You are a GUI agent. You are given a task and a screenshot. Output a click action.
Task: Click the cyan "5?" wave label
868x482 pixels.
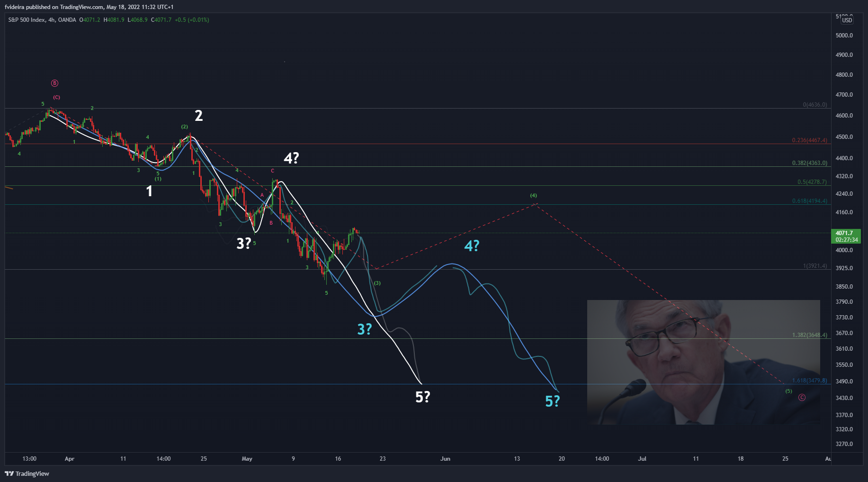click(553, 401)
